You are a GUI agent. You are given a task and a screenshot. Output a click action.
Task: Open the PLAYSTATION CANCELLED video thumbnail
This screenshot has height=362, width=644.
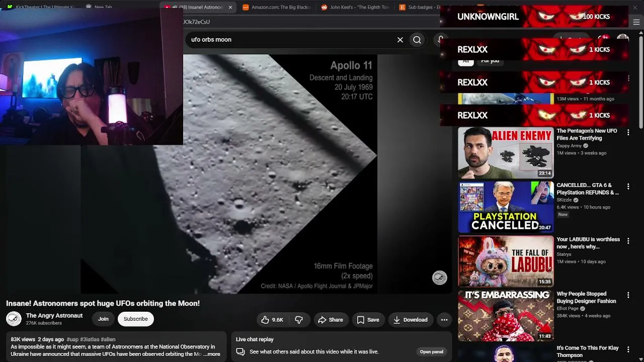(506, 207)
